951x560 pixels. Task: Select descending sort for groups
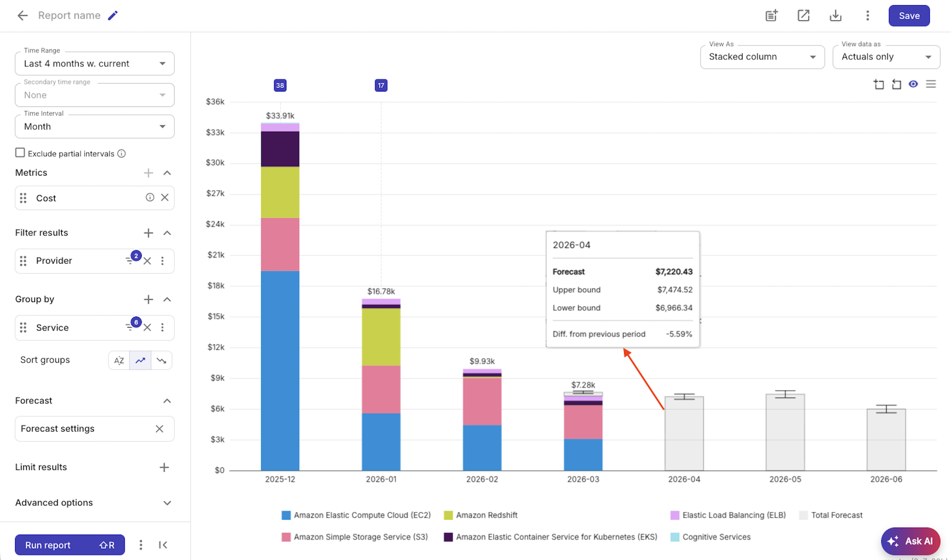[161, 360]
